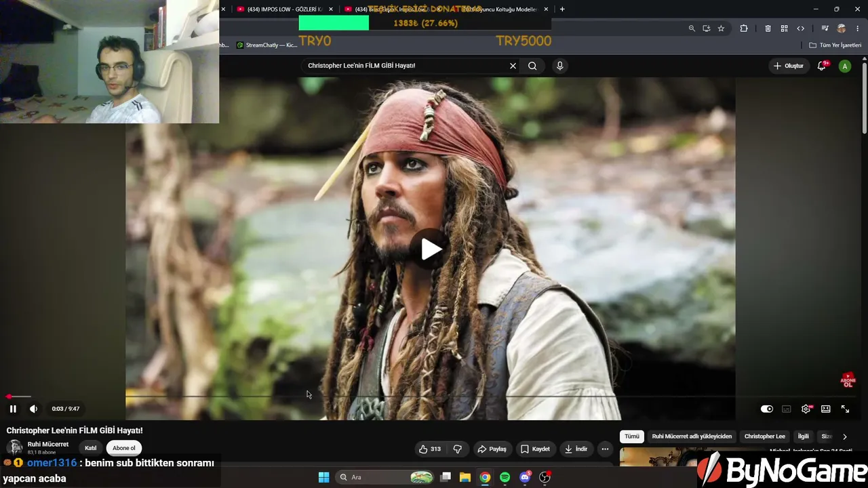Image resolution: width=868 pixels, height=488 pixels.
Task: Open Spotify from the taskbar
Action: click(505, 477)
